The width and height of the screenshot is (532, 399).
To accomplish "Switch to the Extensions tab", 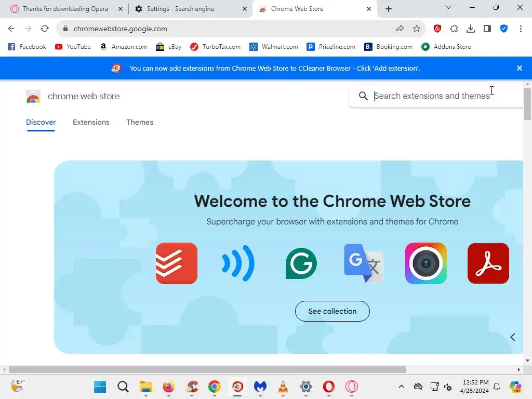I will [x=91, y=122].
